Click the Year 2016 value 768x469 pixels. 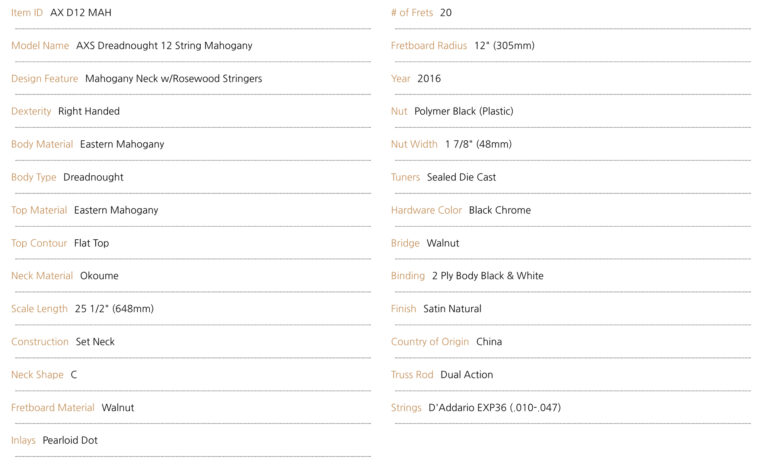point(429,78)
